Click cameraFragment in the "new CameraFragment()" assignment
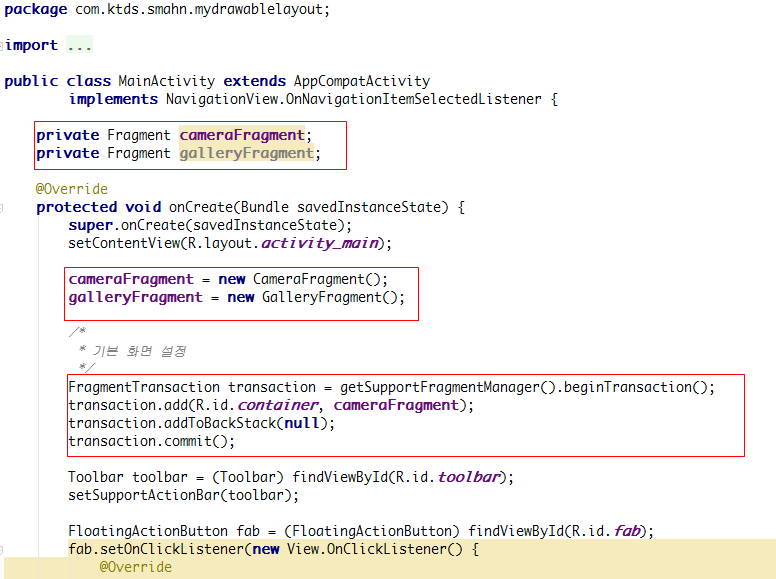Image resolution: width=776 pixels, height=579 pixels. [131, 279]
